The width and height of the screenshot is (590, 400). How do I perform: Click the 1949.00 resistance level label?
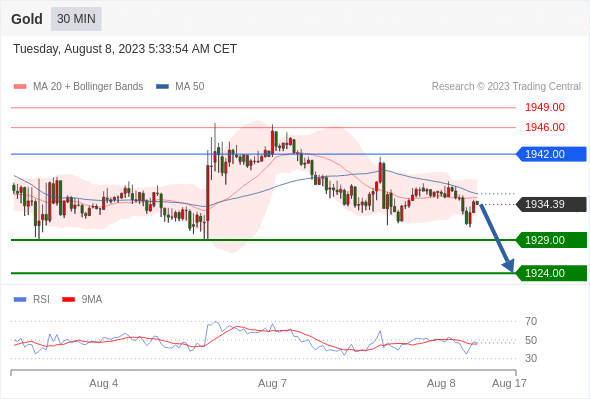point(545,108)
